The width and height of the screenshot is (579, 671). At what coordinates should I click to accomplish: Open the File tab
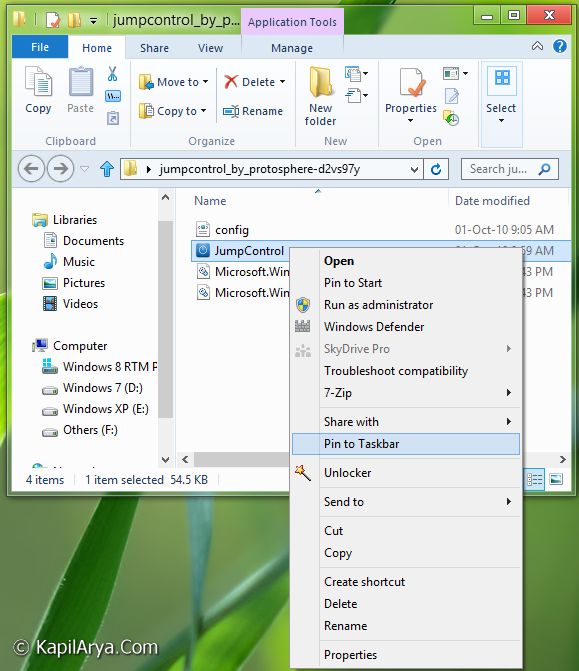tap(40, 47)
